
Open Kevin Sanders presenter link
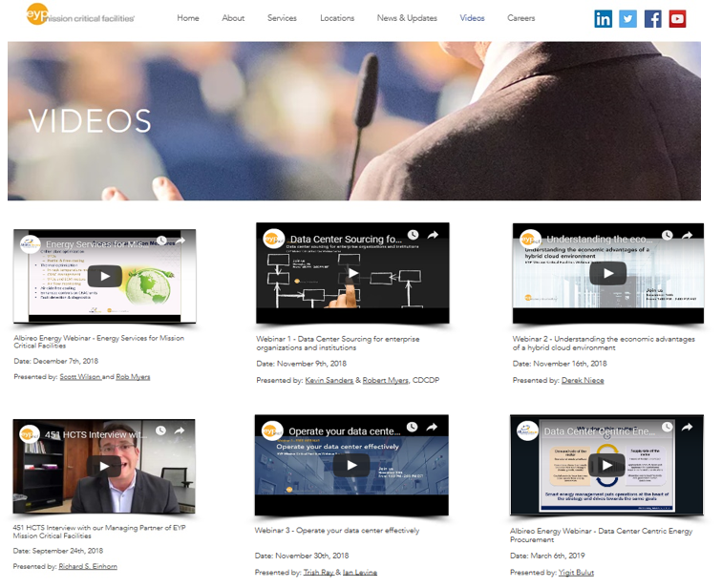[329, 380]
